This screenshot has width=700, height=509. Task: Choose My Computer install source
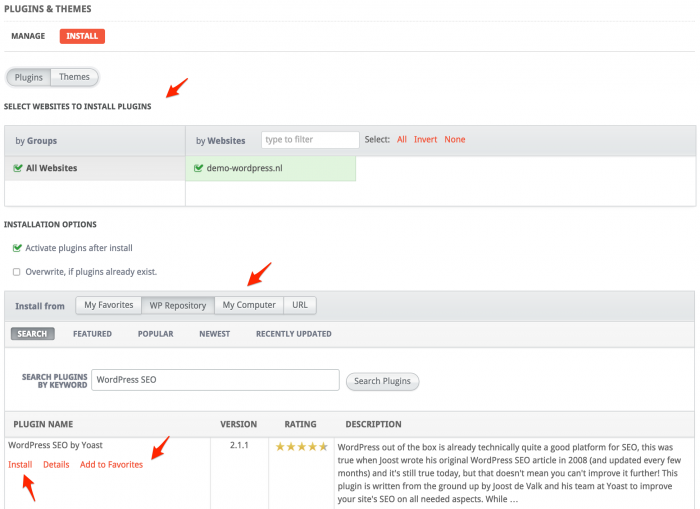tap(249, 305)
